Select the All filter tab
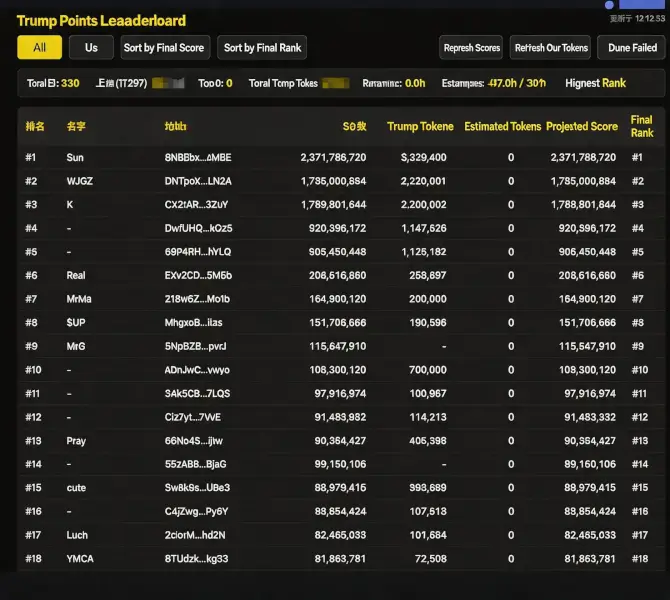The width and height of the screenshot is (670, 600). (39, 47)
